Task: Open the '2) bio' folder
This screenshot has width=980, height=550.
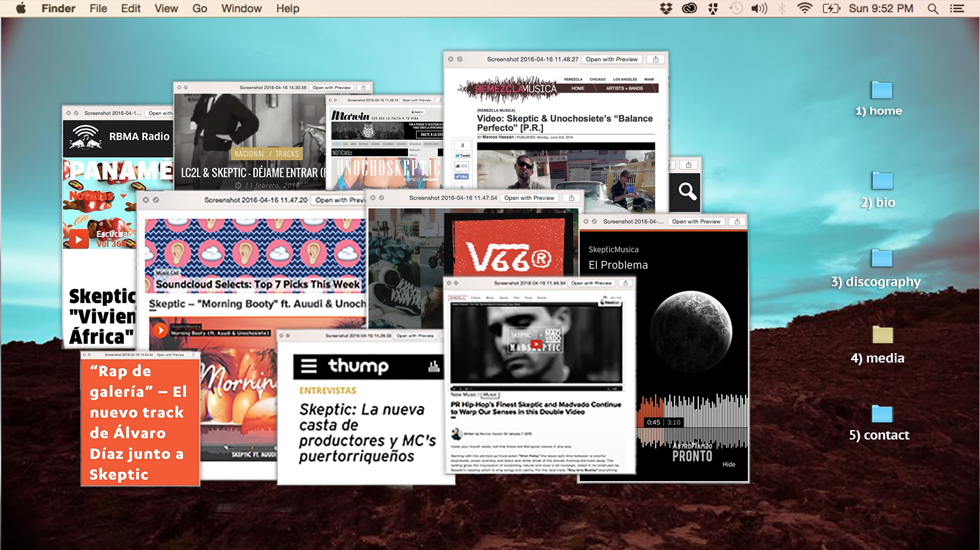Action: pos(882,180)
